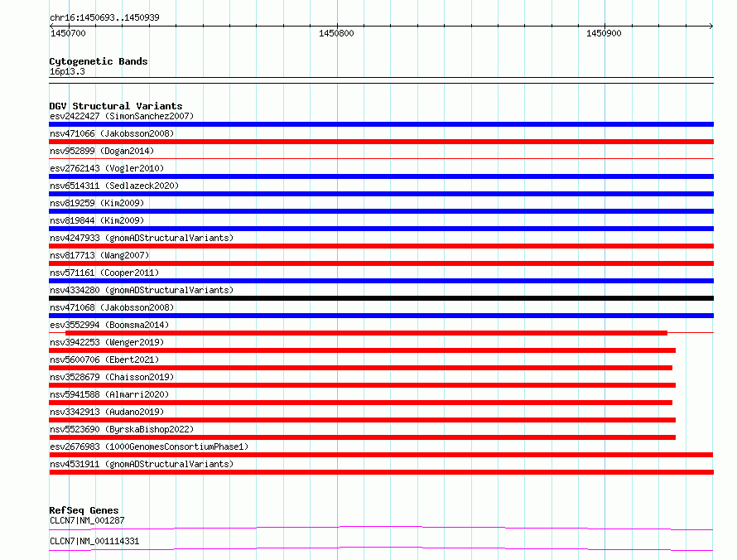Click the right arrow at ruler end
This screenshot has height=560, width=737.
click(x=711, y=27)
